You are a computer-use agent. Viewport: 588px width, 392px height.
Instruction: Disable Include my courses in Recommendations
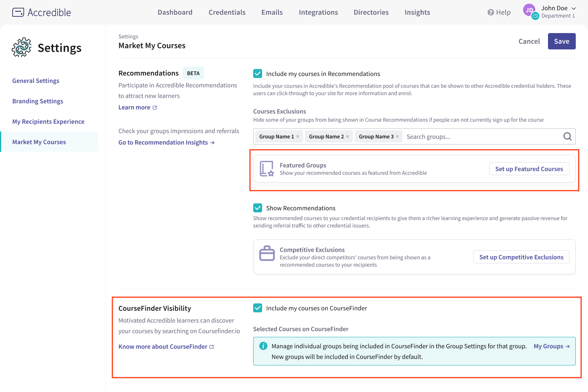(258, 73)
